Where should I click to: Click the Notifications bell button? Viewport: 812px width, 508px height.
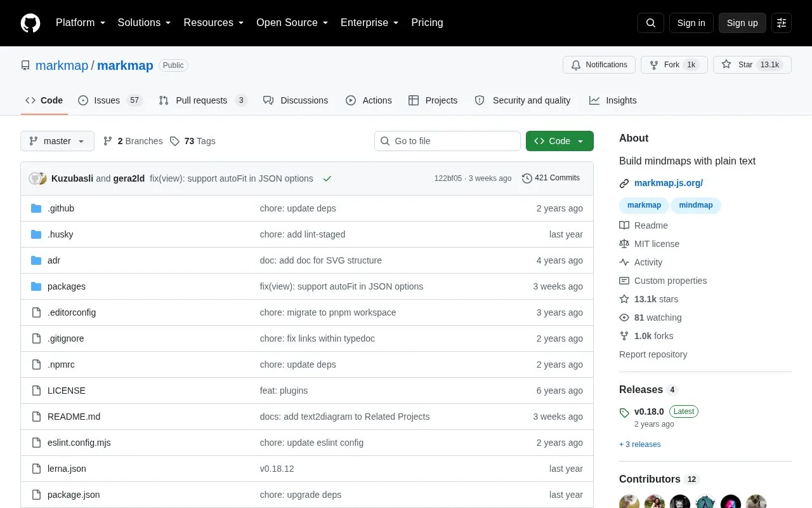pyautogui.click(x=599, y=65)
